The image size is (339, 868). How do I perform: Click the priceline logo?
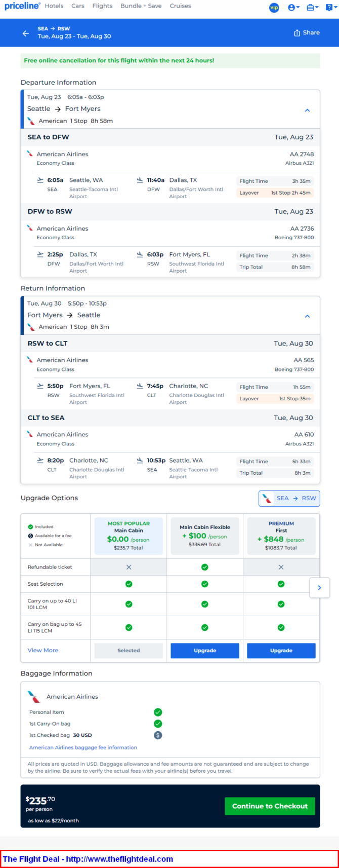[x=22, y=6]
